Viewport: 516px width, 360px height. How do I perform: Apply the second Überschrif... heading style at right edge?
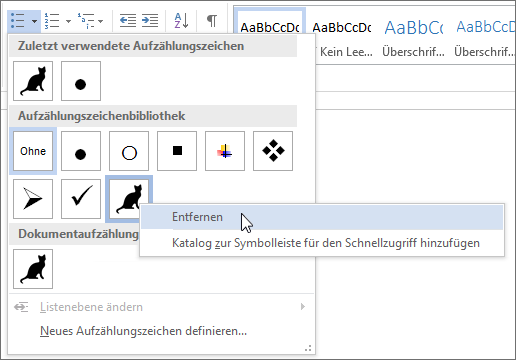pyautogui.click(x=484, y=38)
